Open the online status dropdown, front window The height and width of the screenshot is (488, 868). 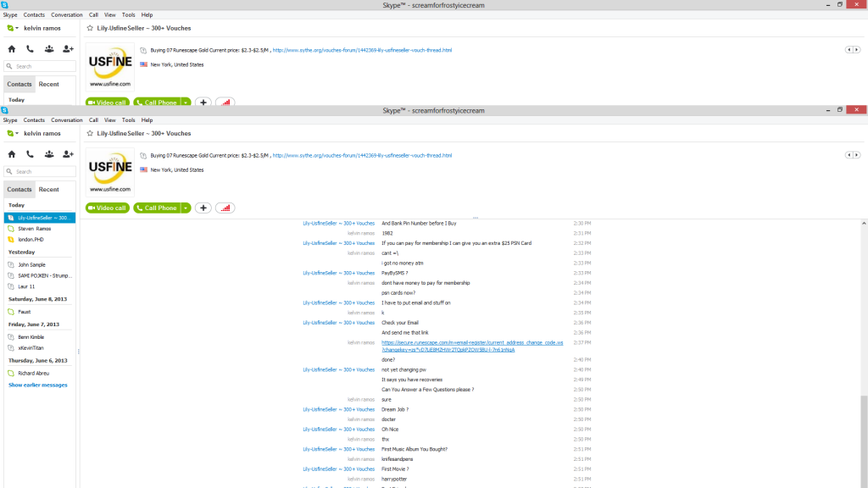(13, 133)
